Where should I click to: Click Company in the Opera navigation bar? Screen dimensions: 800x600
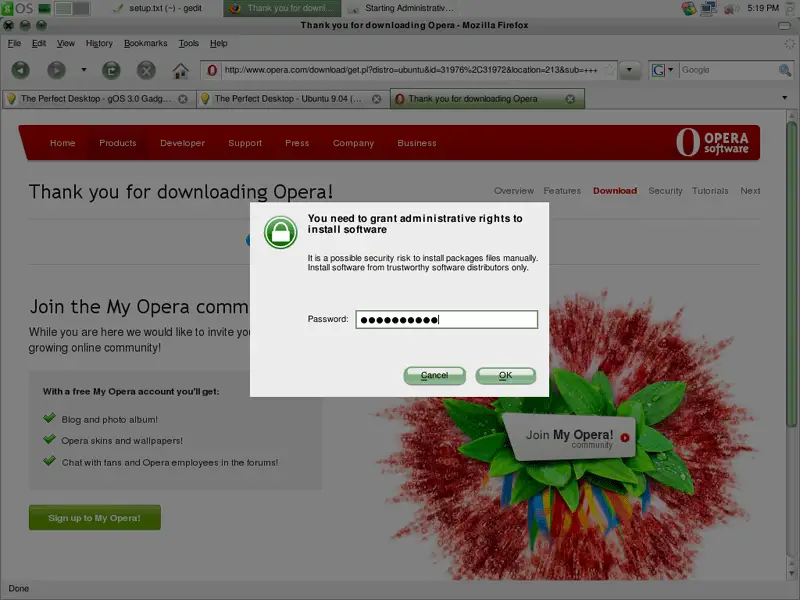[353, 143]
